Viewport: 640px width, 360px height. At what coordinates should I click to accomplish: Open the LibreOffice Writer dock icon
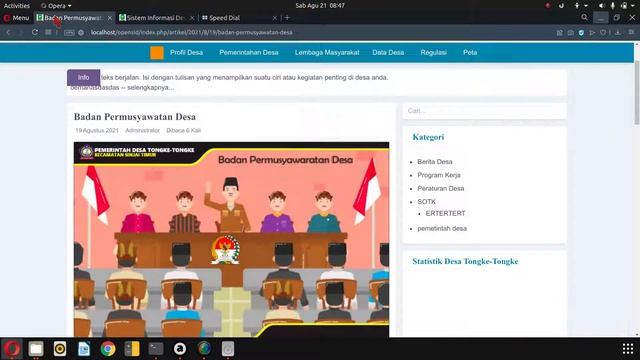click(x=84, y=349)
